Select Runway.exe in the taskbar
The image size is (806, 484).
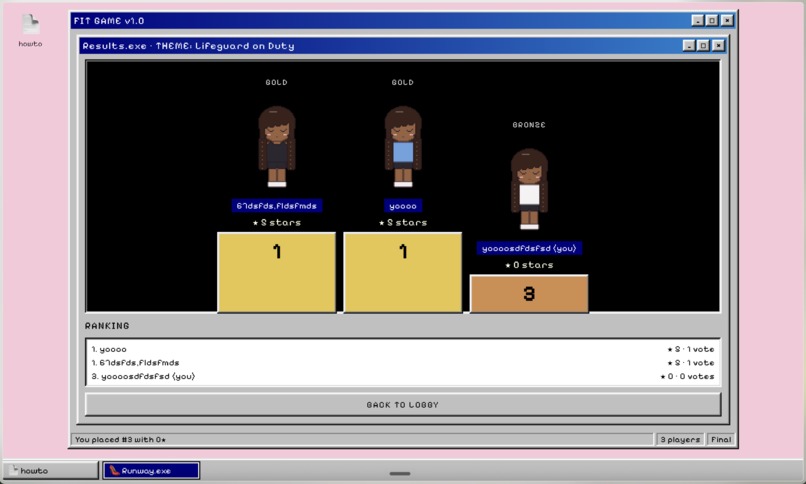click(151, 471)
